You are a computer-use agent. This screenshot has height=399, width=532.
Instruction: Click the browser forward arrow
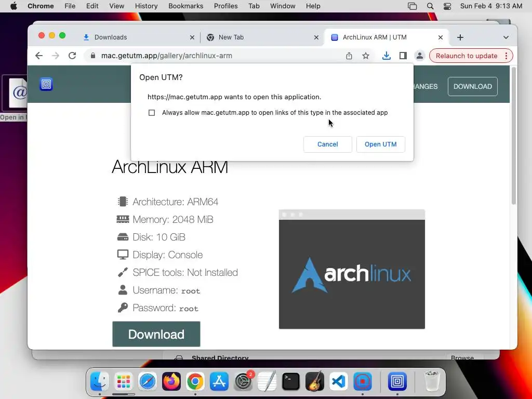[55, 56]
